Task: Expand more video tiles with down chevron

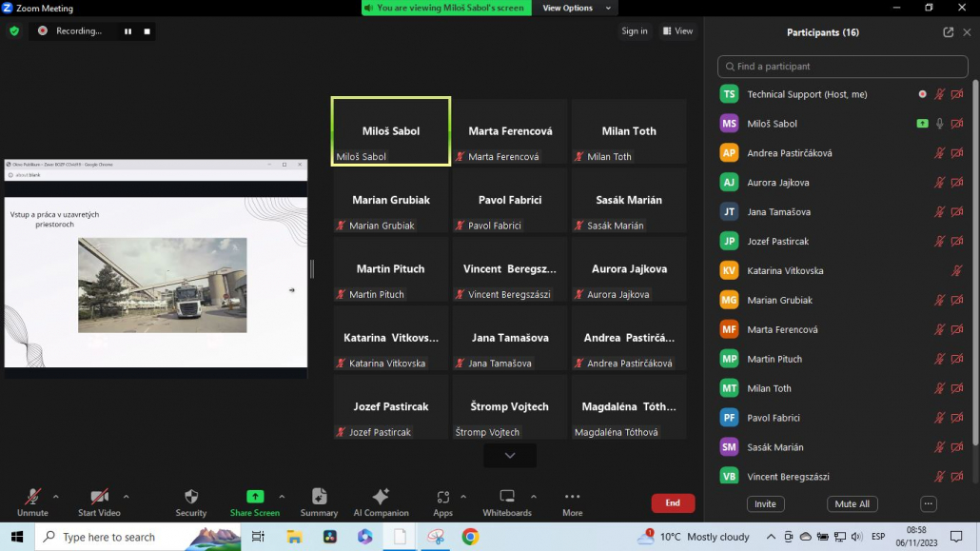Action: pyautogui.click(x=510, y=456)
